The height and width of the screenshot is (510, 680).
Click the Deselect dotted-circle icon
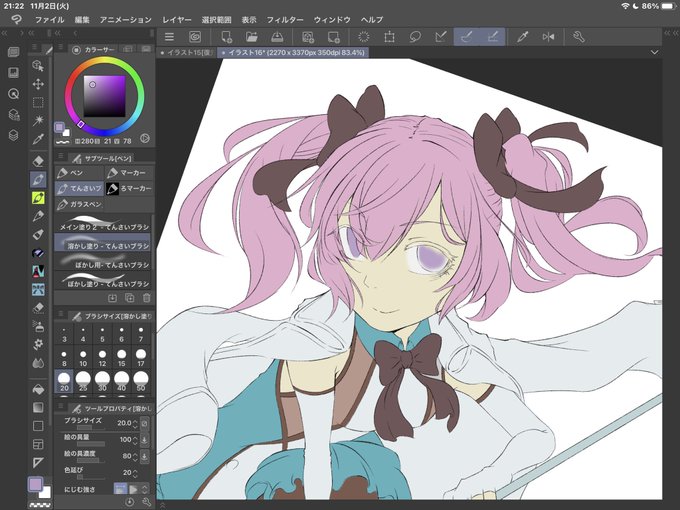click(x=363, y=37)
